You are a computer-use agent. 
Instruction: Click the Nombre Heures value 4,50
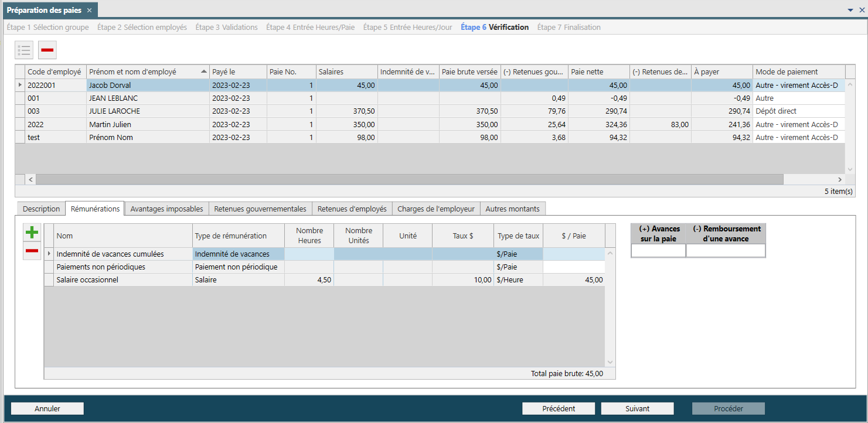click(309, 280)
